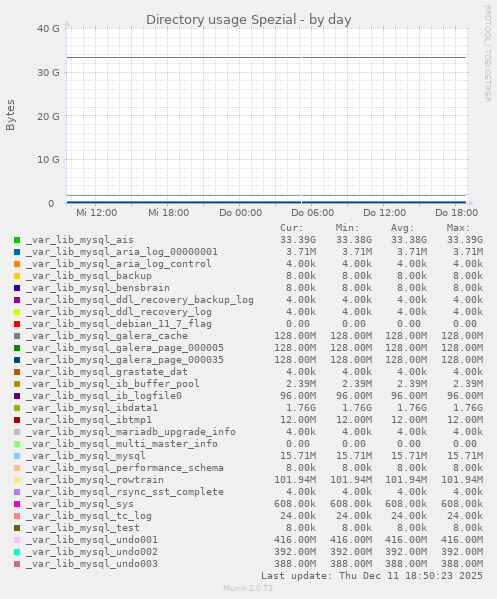Click the yellow _var_lib_mysql_backup swatch
Screen dimensions: 497x599
[17, 276]
